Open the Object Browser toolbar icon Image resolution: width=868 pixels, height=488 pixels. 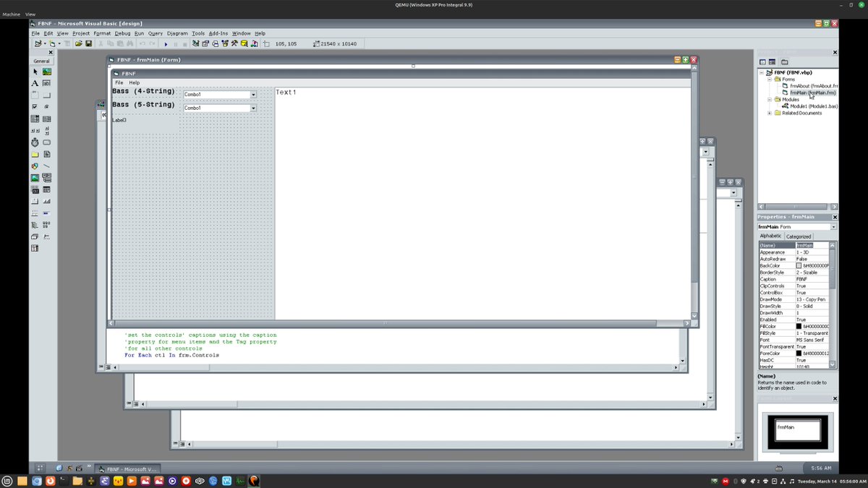(x=225, y=44)
